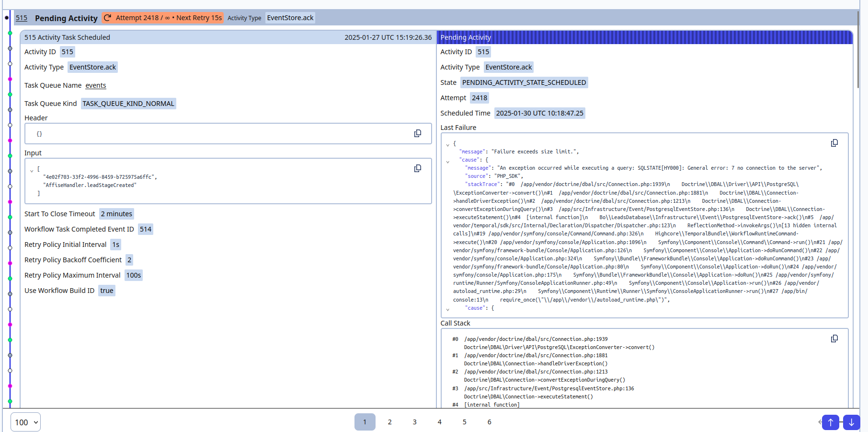Click the retry icon beside Attempt 2418
The image size is (868, 432).
108,18
